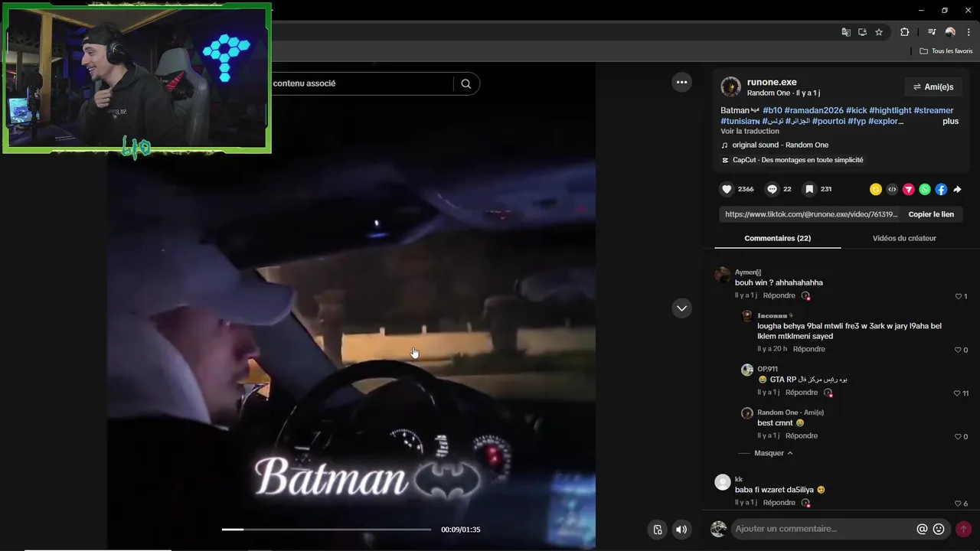This screenshot has width=980, height=551.
Task: Open the emoji picker in comment box
Action: [939, 529]
